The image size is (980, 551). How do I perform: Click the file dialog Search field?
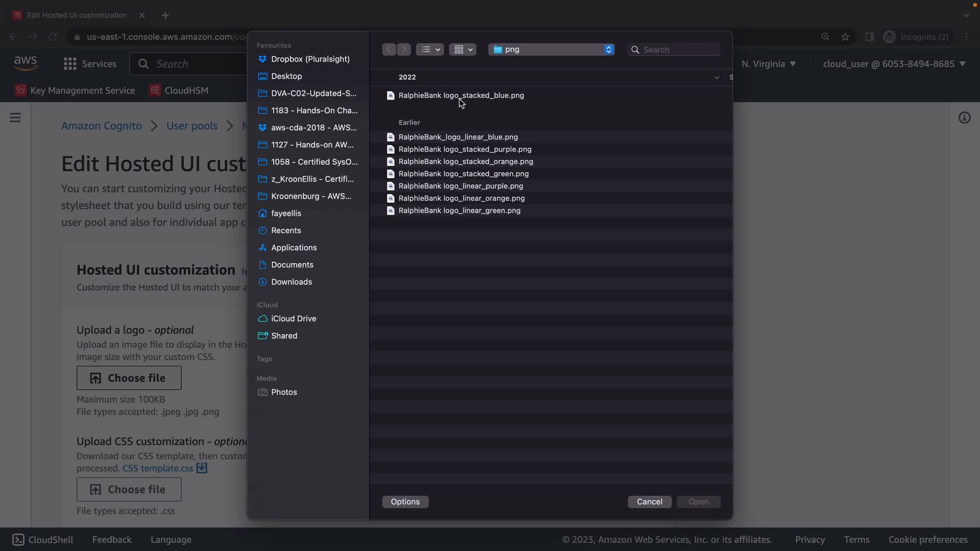tap(679, 49)
